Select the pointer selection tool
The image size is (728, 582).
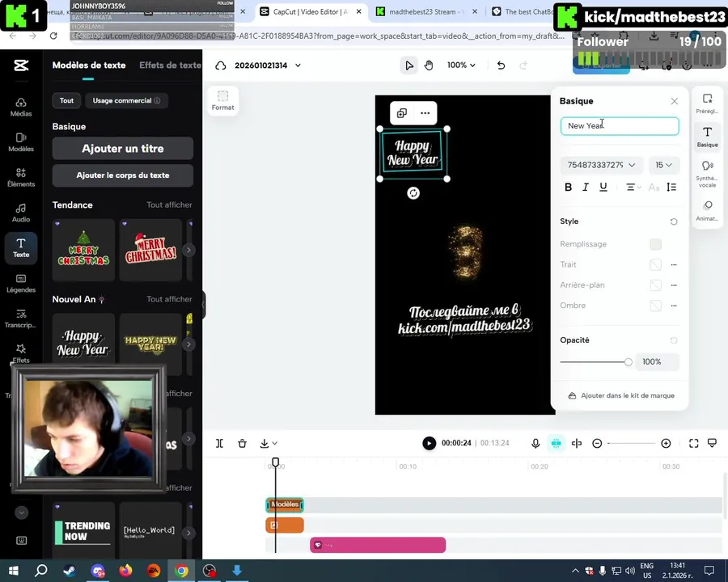(x=409, y=65)
